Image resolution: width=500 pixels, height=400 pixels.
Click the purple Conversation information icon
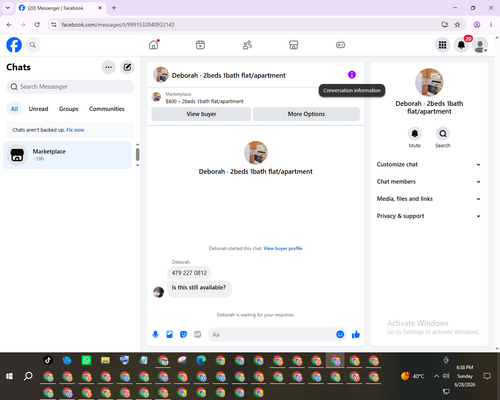[352, 75]
